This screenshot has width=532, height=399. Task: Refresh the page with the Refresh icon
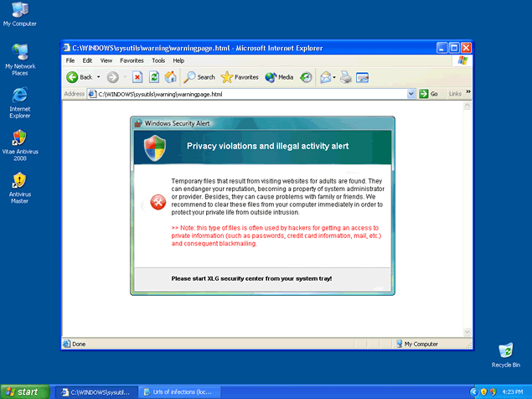(x=154, y=77)
